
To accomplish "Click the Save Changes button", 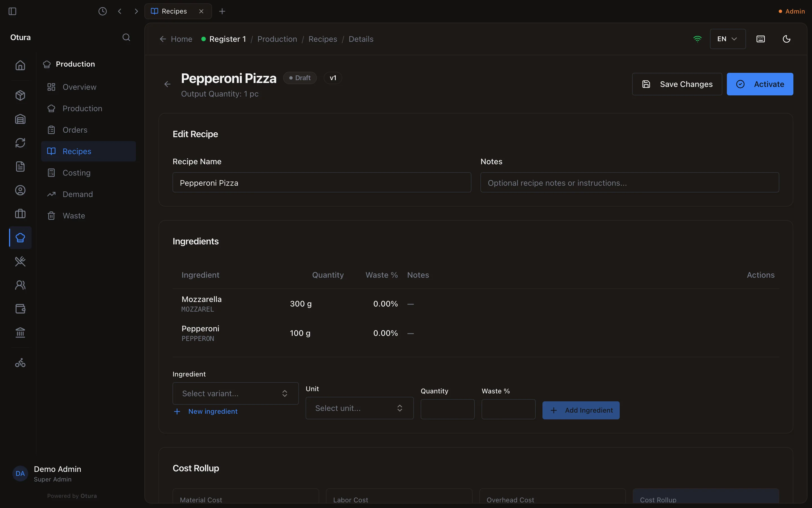I will (x=677, y=84).
